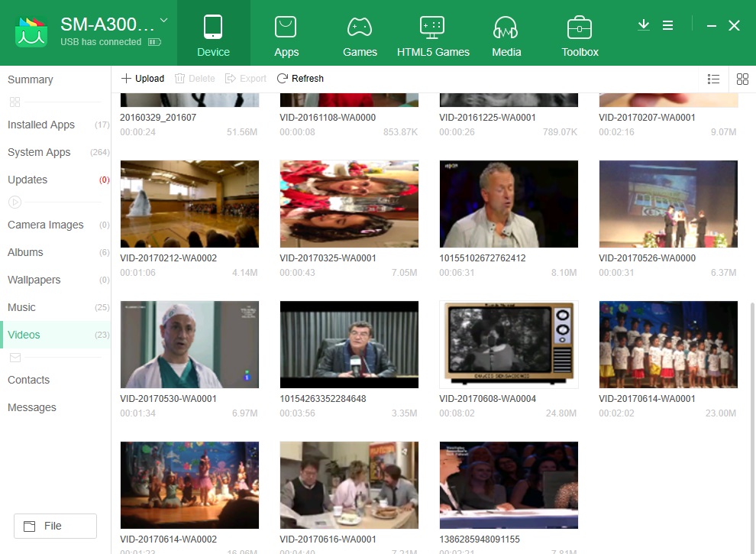The width and height of the screenshot is (756, 554).
Task: Expand the SM-A300 device dropdown
Action: click(164, 21)
